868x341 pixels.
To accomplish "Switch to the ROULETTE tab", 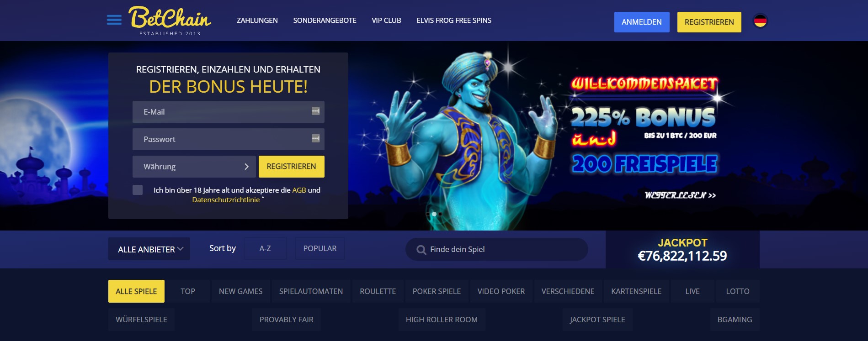I will [378, 291].
